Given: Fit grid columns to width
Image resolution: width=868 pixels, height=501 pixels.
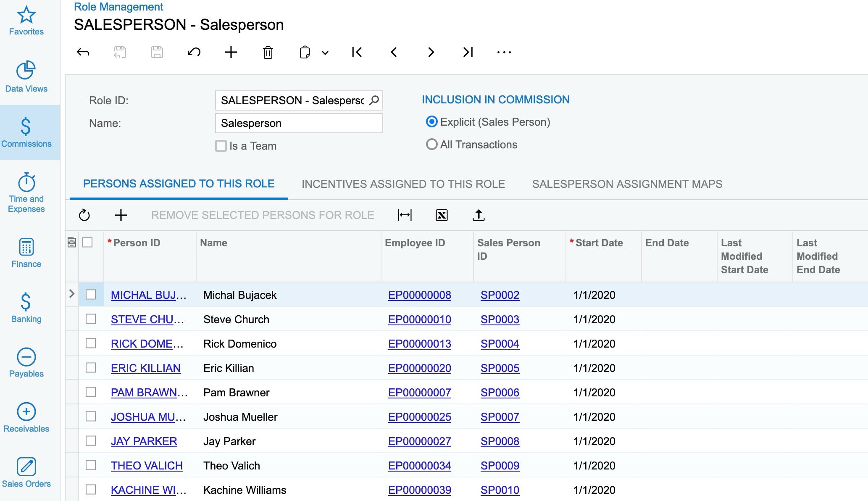Looking at the screenshot, I should (405, 215).
